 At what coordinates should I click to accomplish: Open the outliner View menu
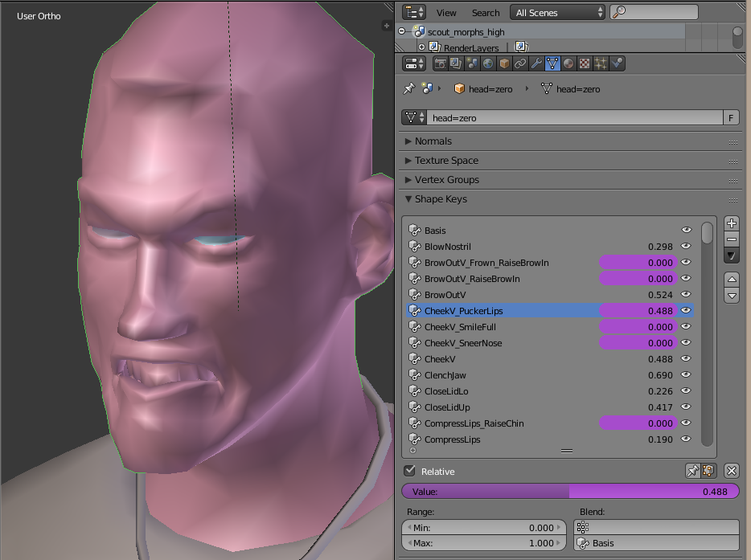(x=446, y=13)
